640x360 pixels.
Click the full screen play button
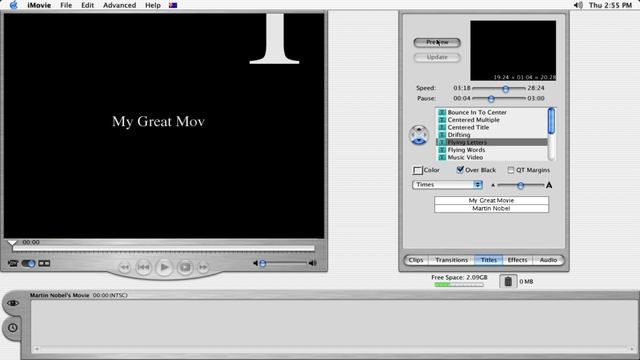click(x=185, y=267)
